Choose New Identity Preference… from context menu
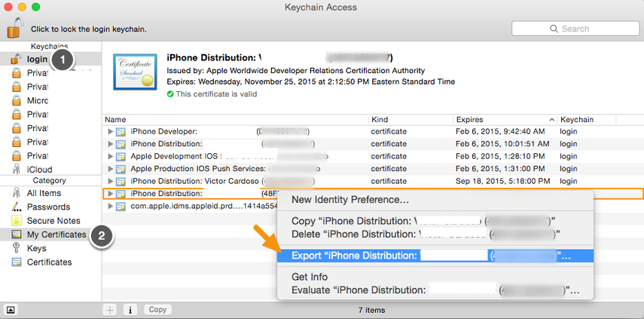 point(435,200)
